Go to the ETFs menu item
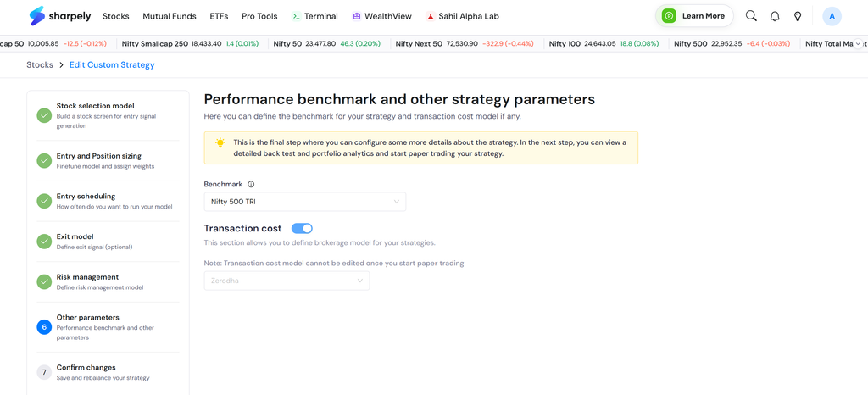868x395 pixels. [220, 16]
